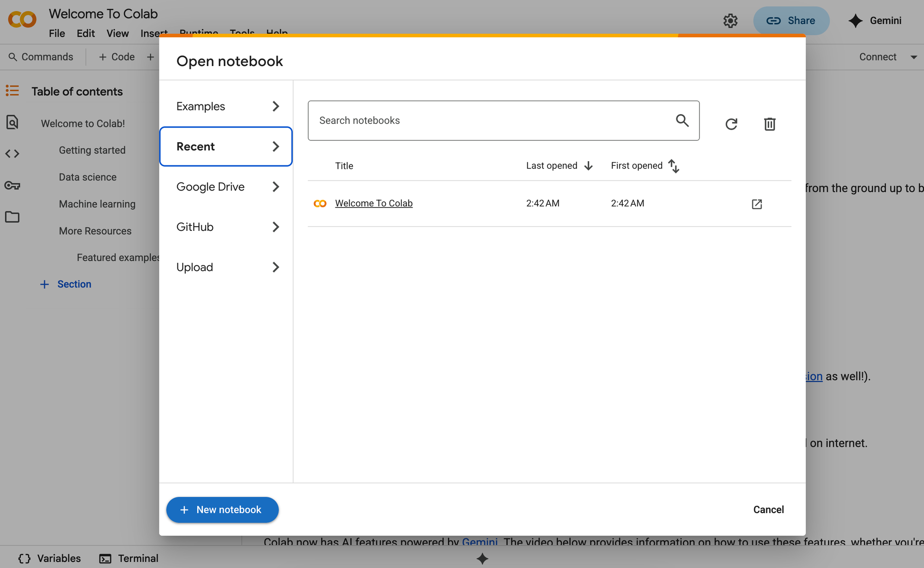Jump to Welcome to Colab! section

click(83, 123)
